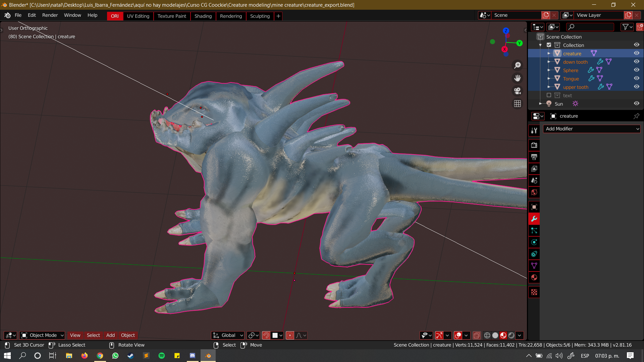Open the Object Mode selector dropdown
This screenshot has width=644, height=362.
[x=43, y=335]
